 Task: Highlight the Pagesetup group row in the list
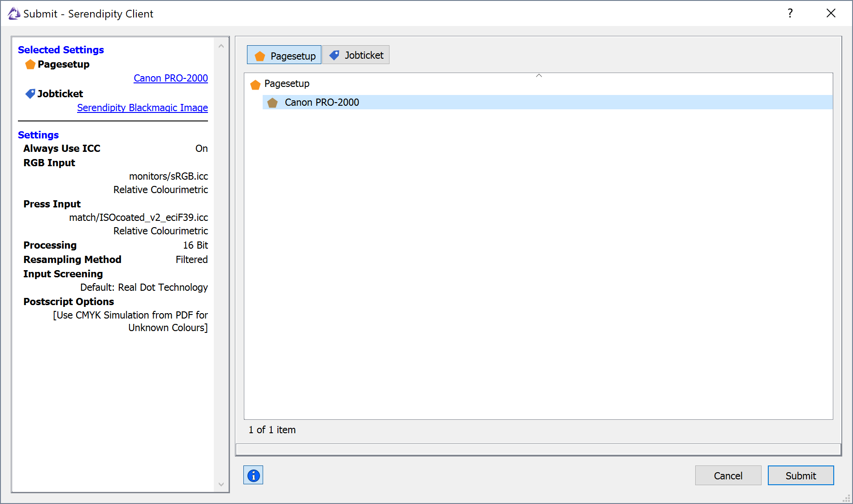point(287,84)
